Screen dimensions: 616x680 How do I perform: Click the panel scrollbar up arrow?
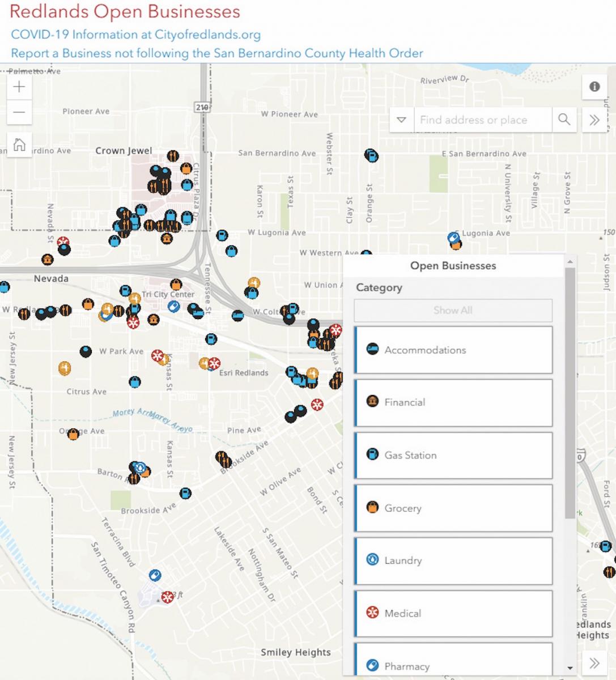(x=570, y=261)
